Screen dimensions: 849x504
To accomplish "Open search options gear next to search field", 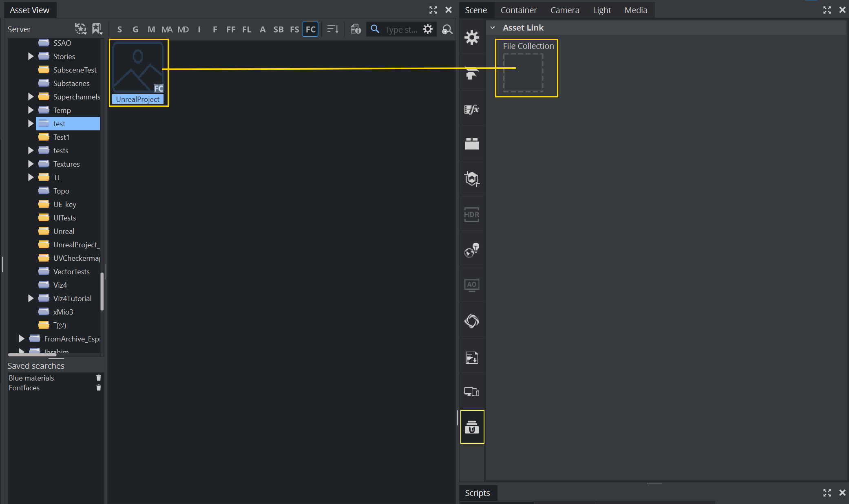I will click(x=428, y=29).
